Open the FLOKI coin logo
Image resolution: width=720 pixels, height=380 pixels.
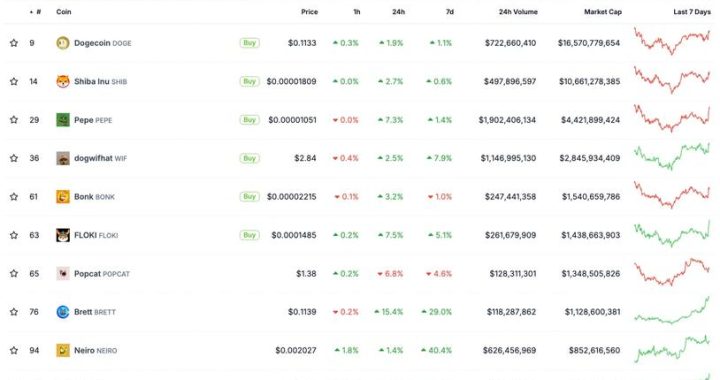[63, 235]
